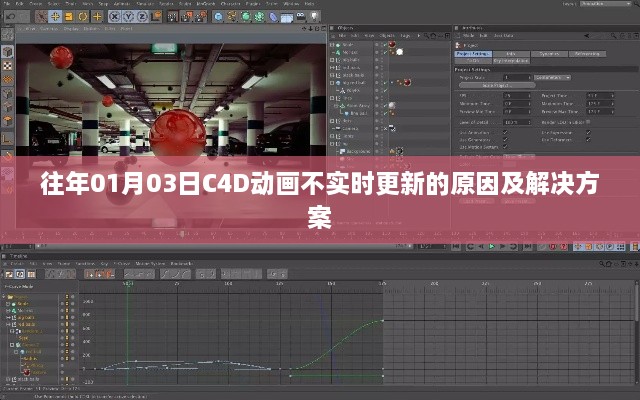Toggle the X axis lock
The height and width of the screenshot is (400, 640).
coord(115,17)
